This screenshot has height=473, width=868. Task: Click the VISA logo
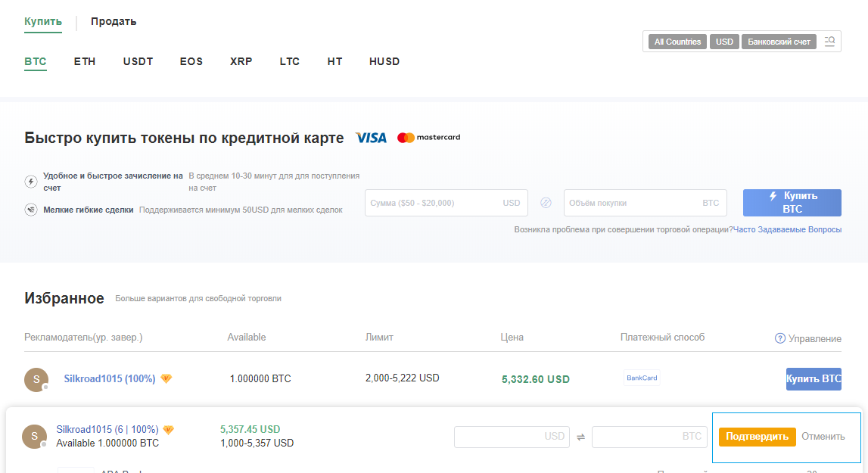pyautogui.click(x=371, y=137)
